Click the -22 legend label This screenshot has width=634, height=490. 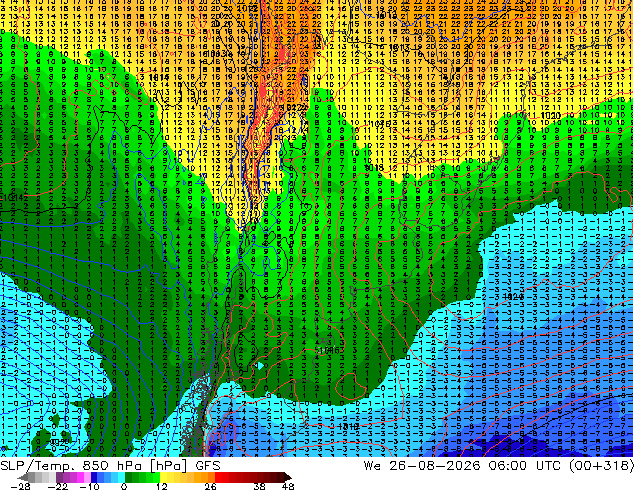tap(57, 486)
